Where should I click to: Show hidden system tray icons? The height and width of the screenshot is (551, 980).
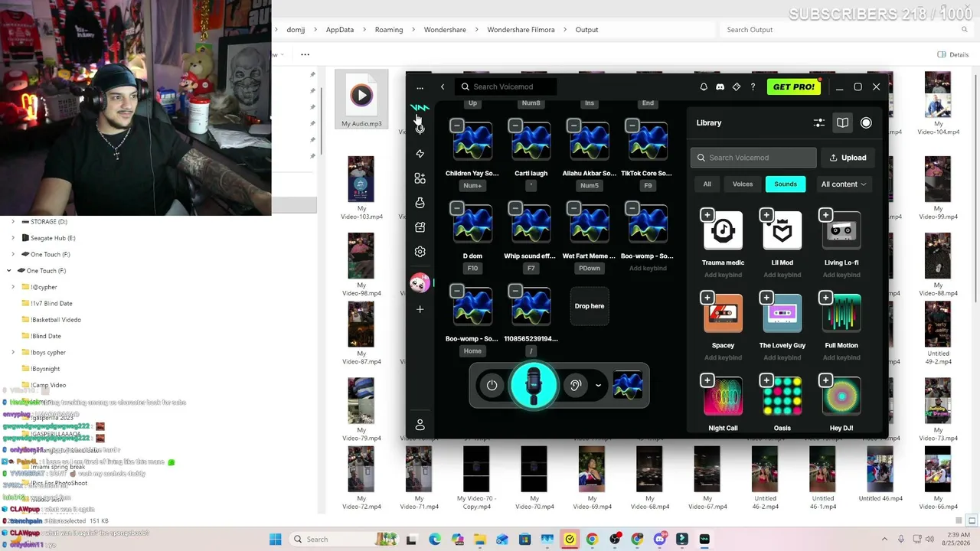[884, 540]
